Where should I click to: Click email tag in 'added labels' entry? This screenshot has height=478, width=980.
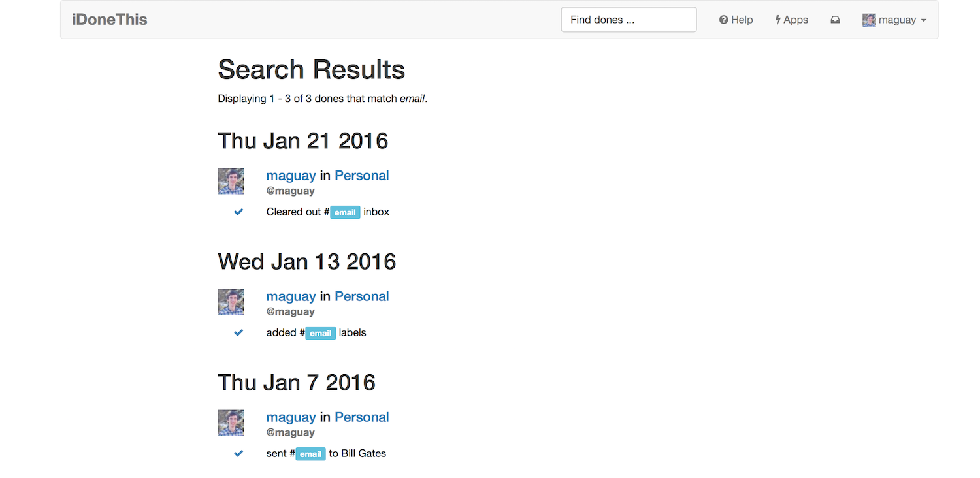tap(320, 333)
